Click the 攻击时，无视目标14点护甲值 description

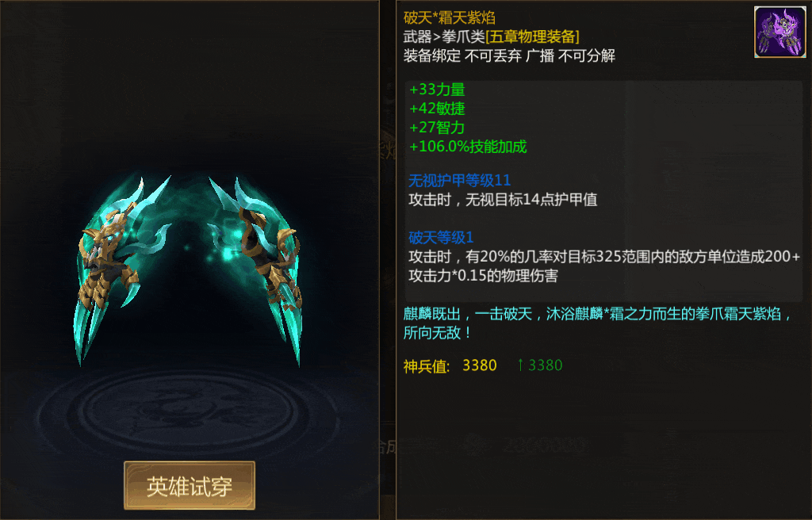(503, 200)
